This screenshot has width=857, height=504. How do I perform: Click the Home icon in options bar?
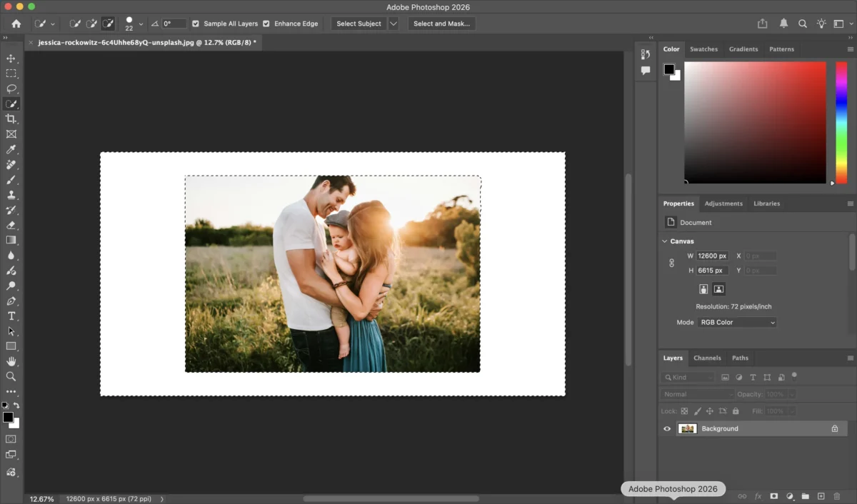pos(16,24)
